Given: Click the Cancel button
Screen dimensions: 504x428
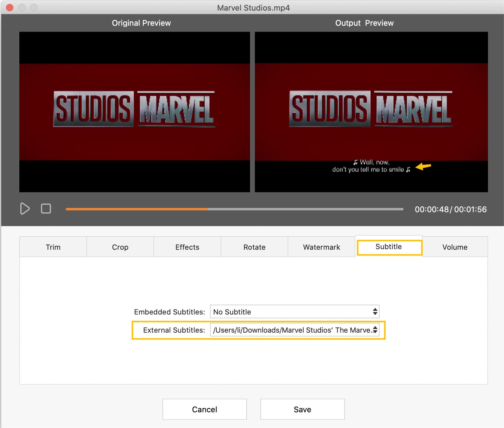Looking at the screenshot, I should click(204, 409).
